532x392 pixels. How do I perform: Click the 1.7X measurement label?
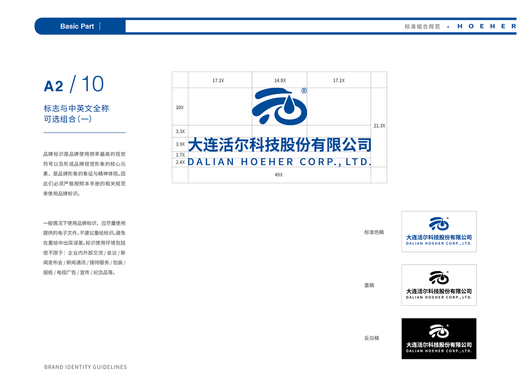click(x=180, y=155)
